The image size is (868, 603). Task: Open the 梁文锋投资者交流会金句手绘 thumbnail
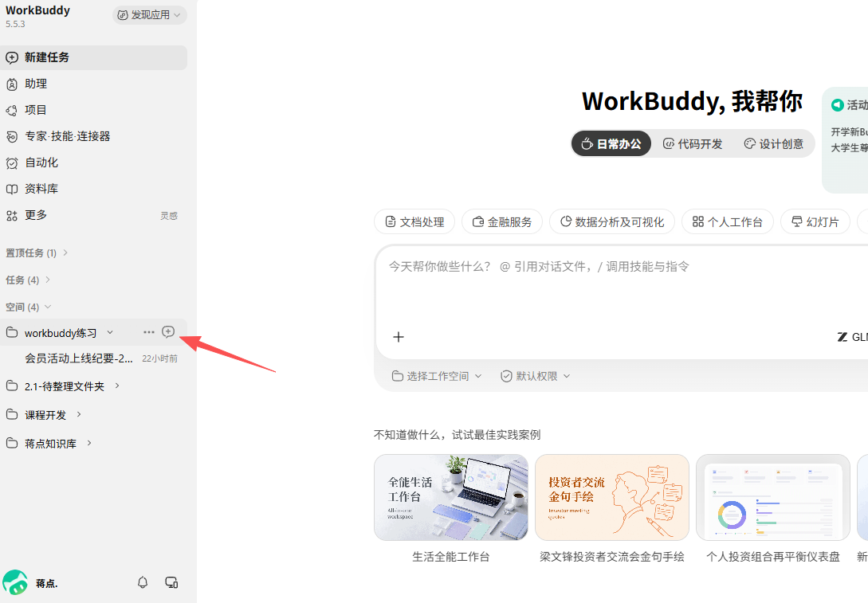[612, 497]
